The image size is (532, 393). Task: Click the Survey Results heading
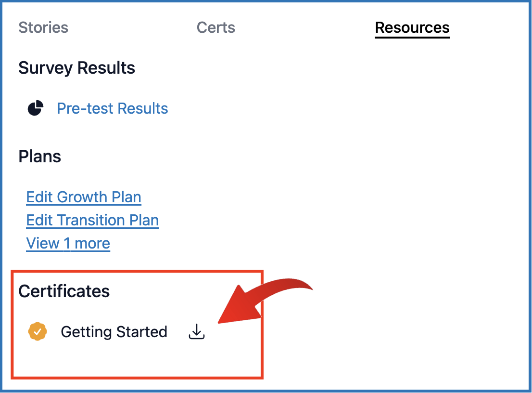76,68
